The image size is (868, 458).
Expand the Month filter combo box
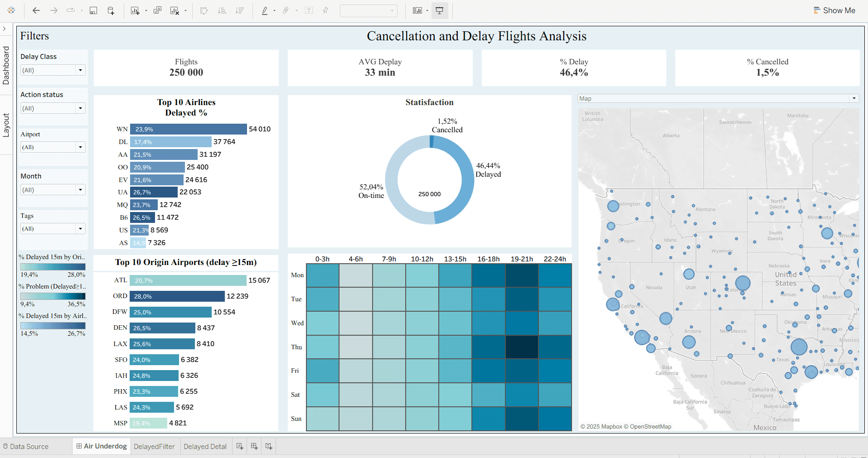point(80,189)
